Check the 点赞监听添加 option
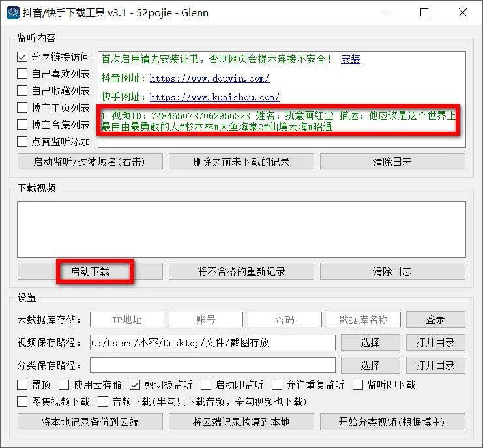The width and height of the screenshot is (483, 448). tap(22, 142)
